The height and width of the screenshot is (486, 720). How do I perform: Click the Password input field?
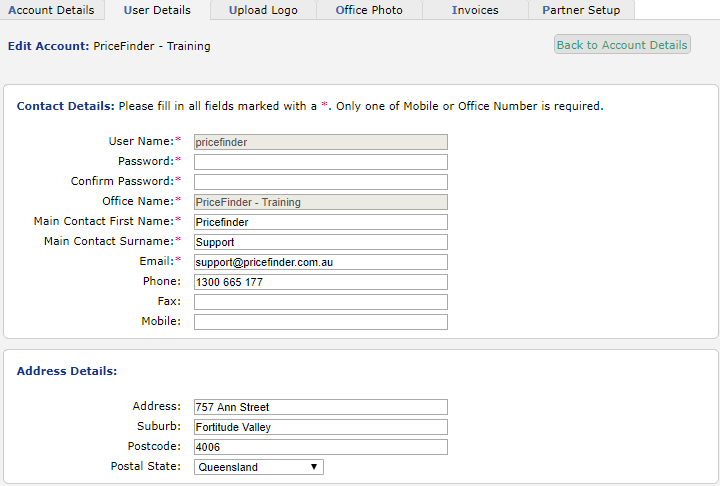point(321,162)
